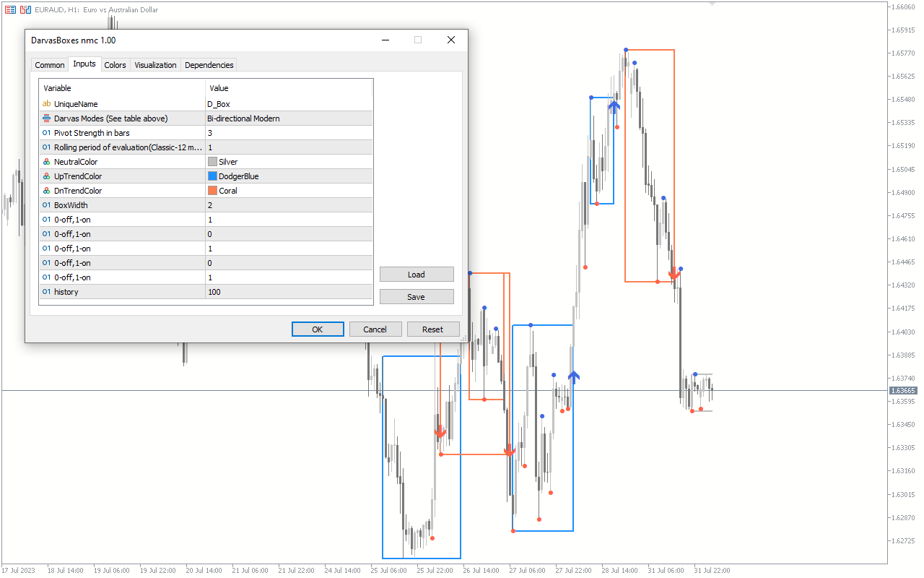Click the NeutralColor variable name
The image size is (924, 578).
76,162
